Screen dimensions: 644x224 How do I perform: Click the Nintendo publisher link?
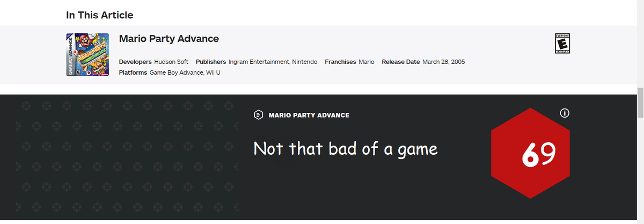[x=305, y=62]
